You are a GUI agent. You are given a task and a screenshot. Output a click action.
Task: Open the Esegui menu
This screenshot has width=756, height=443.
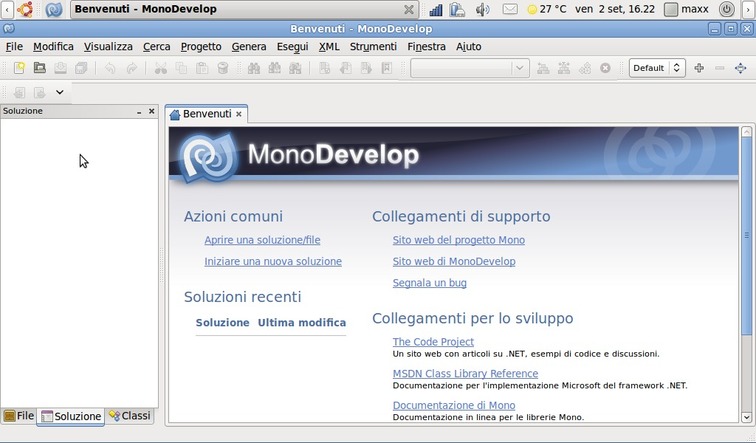[292, 46]
